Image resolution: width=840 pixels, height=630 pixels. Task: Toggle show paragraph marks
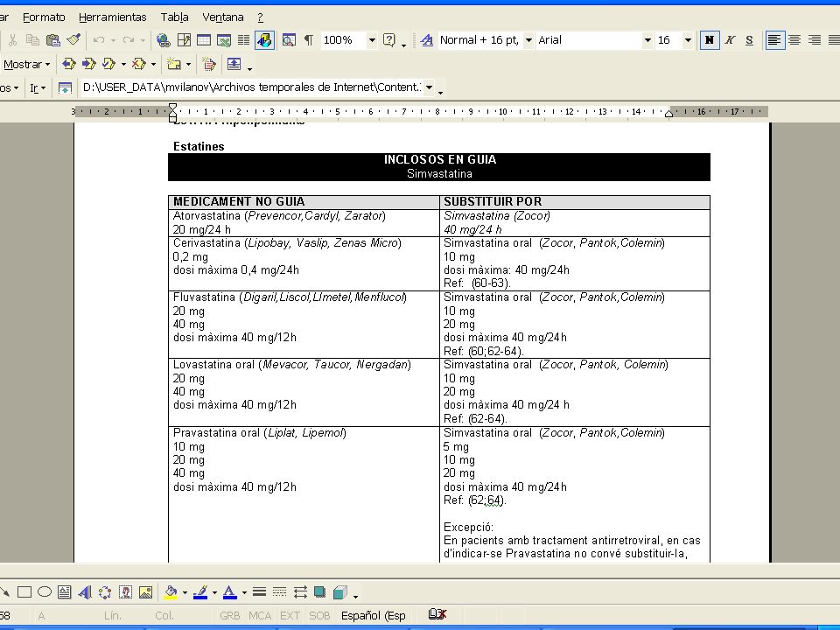[x=309, y=40]
